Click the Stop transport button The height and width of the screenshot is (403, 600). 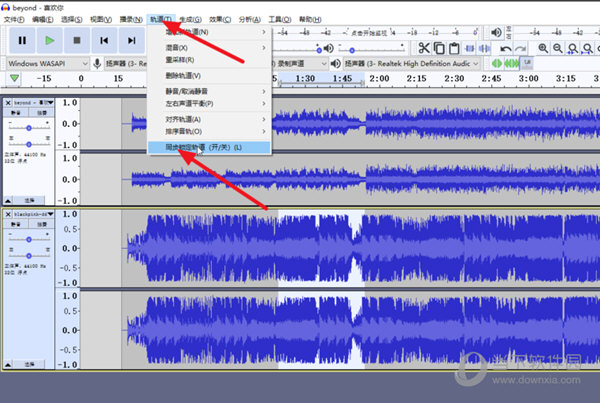pyautogui.click(x=76, y=40)
